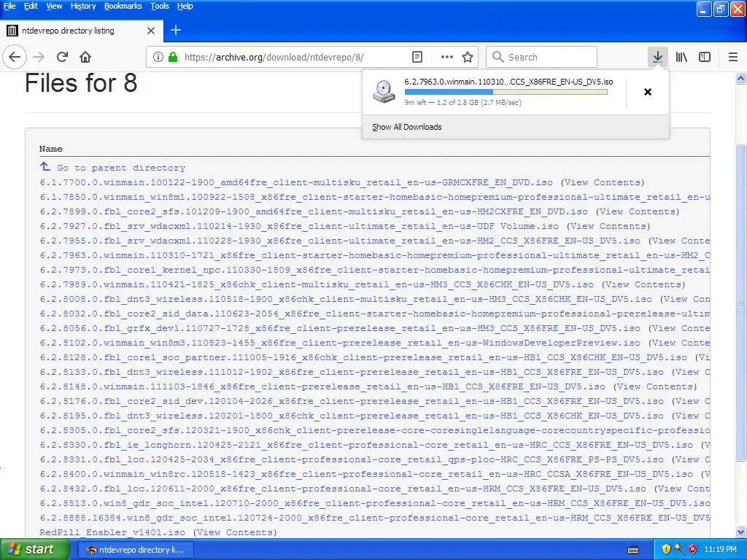Open page actions three-dots menu
The image size is (747, 560).
(x=447, y=57)
